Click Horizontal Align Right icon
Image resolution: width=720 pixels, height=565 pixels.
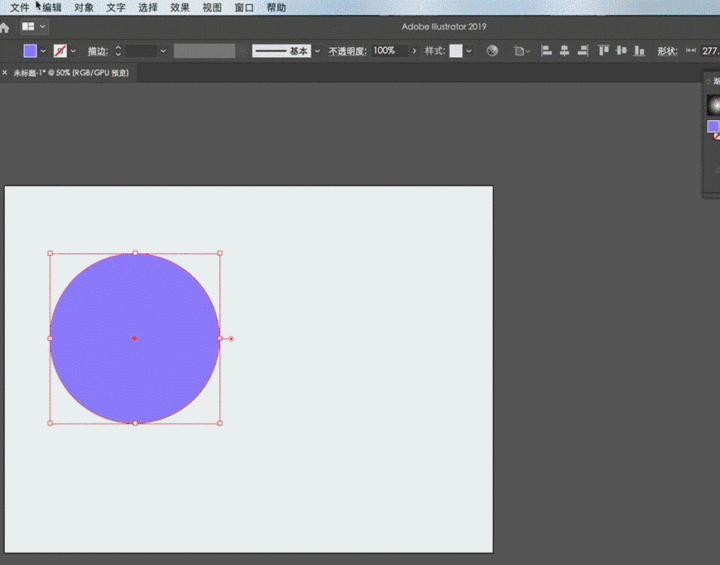(x=583, y=51)
